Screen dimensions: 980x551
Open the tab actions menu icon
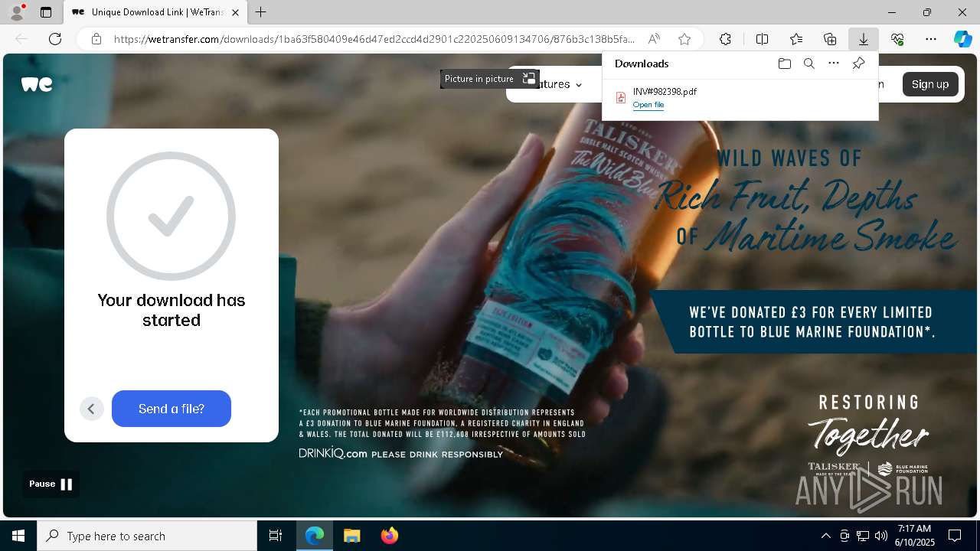coord(46,12)
